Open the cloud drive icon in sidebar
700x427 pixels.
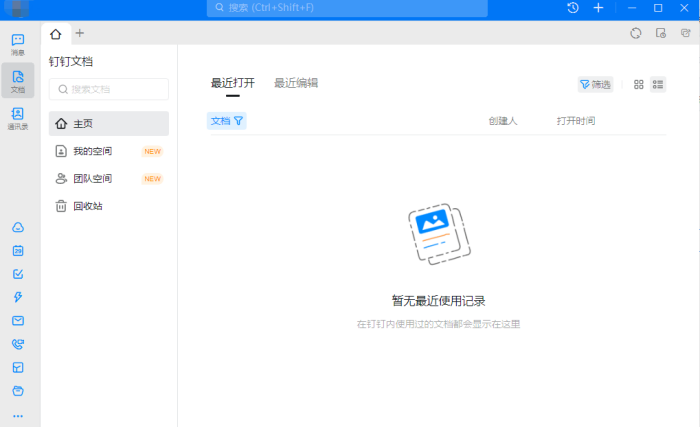pyautogui.click(x=18, y=227)
